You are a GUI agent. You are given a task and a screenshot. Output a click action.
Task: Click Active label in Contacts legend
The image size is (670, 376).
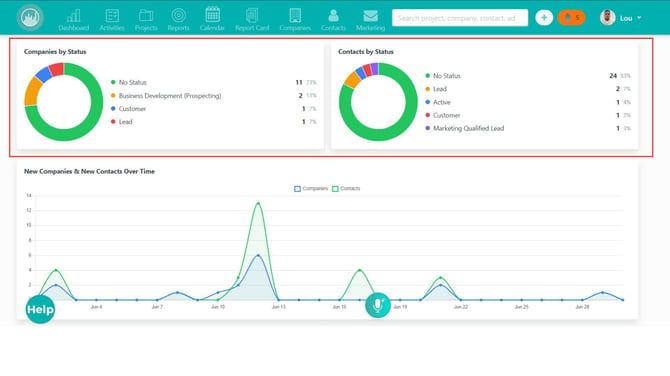click(442, 102)
